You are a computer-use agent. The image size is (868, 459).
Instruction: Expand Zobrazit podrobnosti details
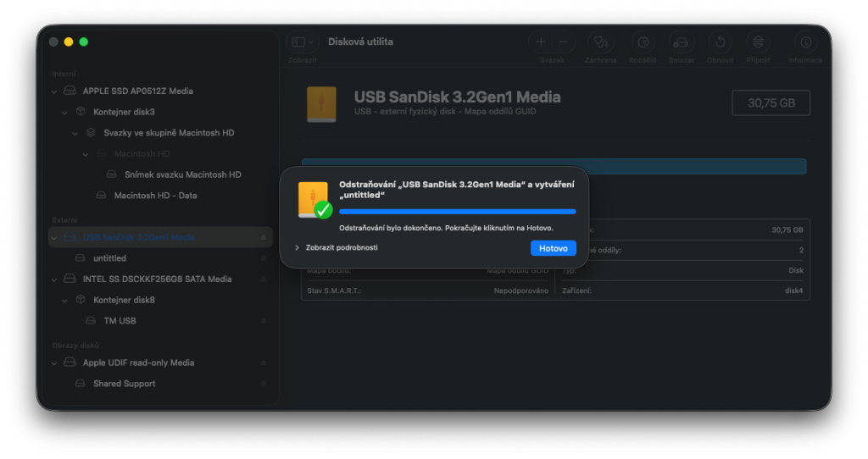(x=336, y=248)
